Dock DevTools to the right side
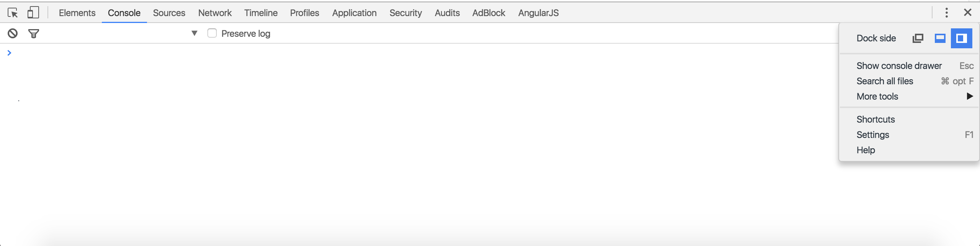 [x=962, y=38]
